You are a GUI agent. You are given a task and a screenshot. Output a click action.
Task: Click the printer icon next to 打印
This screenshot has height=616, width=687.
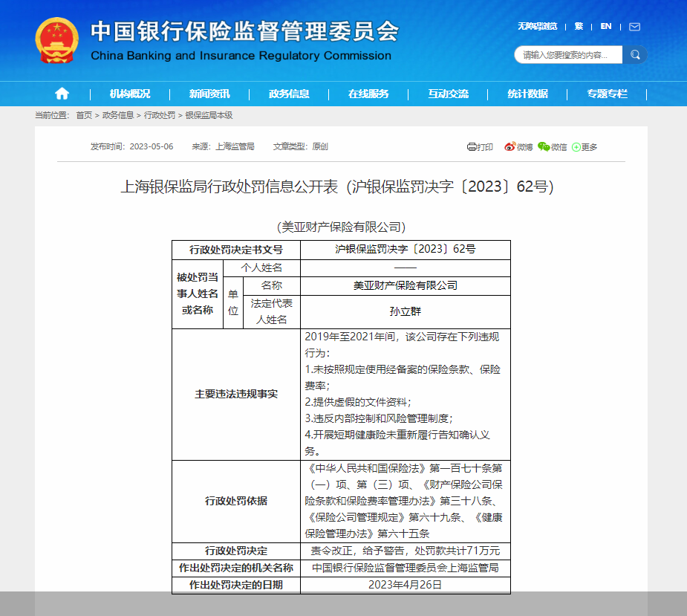472,147
